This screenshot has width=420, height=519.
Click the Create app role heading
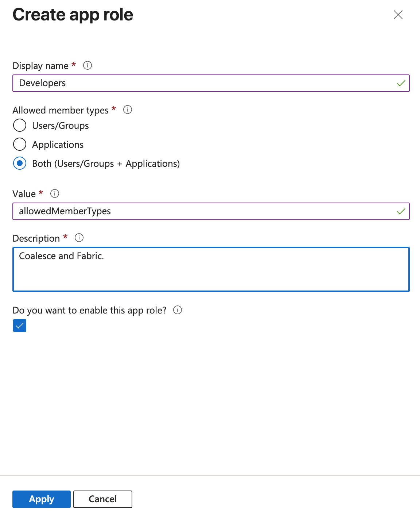(x=73, y=15)
